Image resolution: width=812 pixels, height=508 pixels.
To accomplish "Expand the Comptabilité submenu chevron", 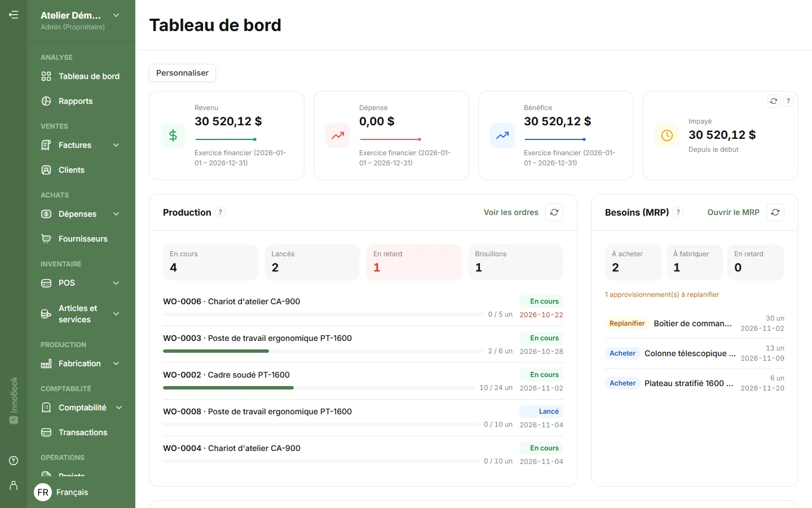I will pyautogui.click(x=119, y=408).
